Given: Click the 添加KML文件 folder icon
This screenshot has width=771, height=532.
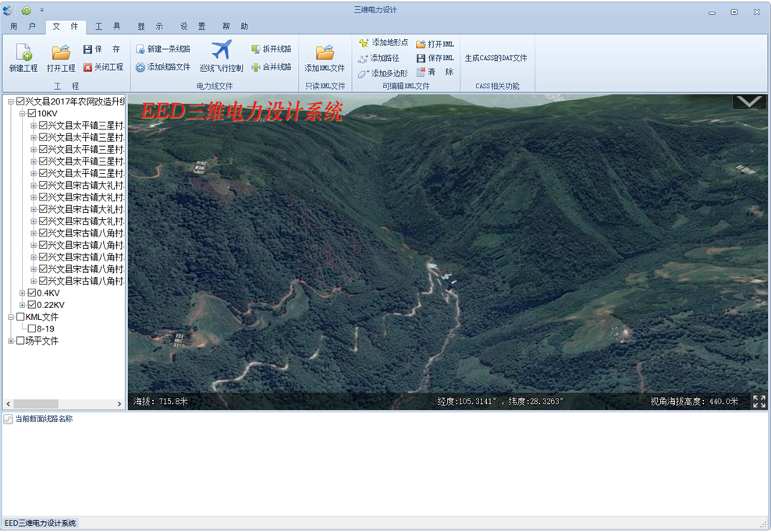Looking at the screenshot, I should click(x=325, y=53).
